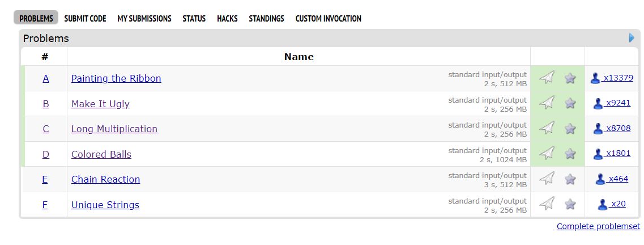Click solved-users person icon for problem A
This screenshot has width=644, height=245.
595,78
